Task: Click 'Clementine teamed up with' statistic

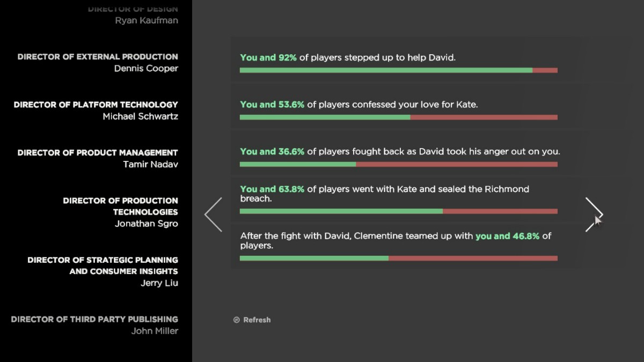Action: [395, 240]
